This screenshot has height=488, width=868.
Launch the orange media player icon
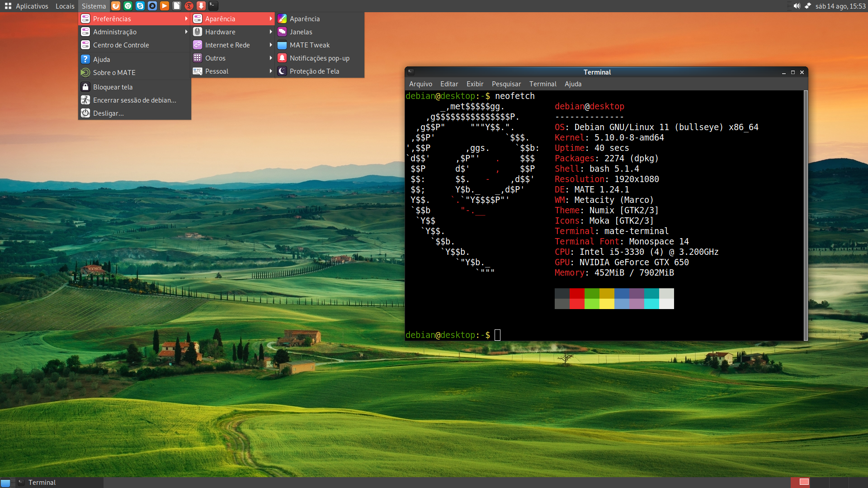pyautogui.click(x=165, y=6)
